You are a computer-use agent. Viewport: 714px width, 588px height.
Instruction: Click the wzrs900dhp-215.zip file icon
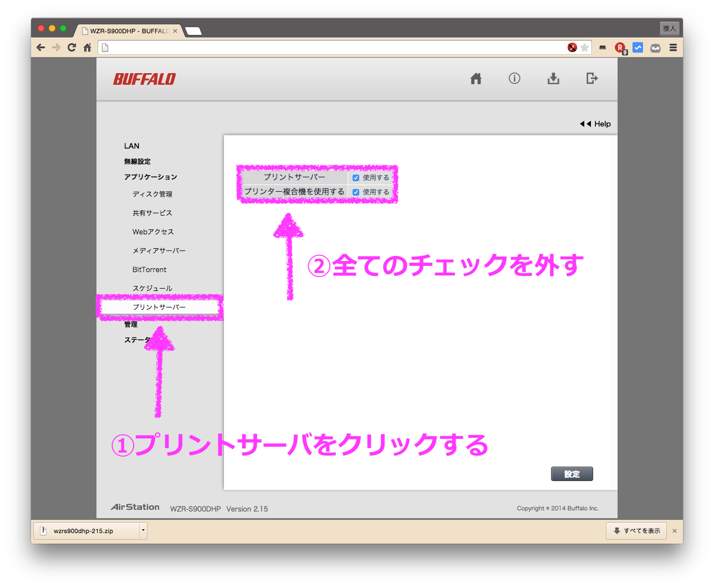pyautogui.click(x=43, y=531)
